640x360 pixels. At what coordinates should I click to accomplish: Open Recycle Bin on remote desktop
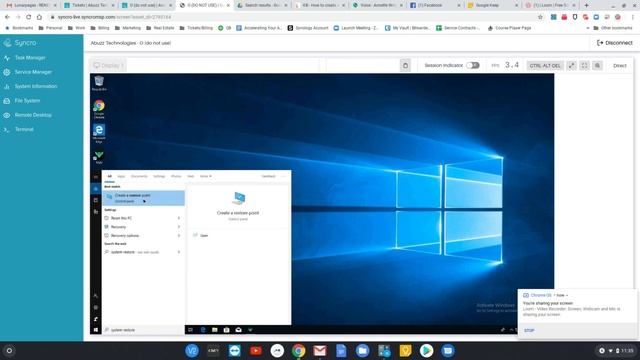[99, 83]
